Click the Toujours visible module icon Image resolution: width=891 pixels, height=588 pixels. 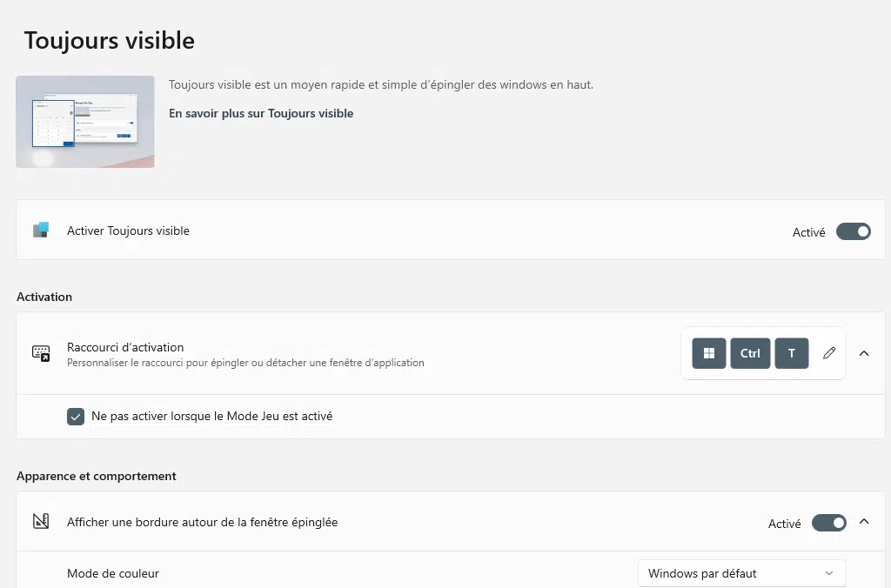click(x=41, y=231)
